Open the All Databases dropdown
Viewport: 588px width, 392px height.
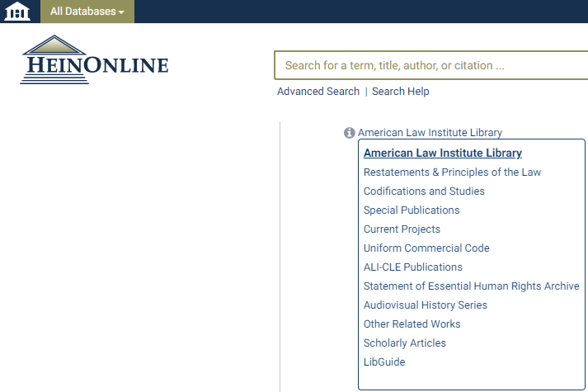(87, 12)
